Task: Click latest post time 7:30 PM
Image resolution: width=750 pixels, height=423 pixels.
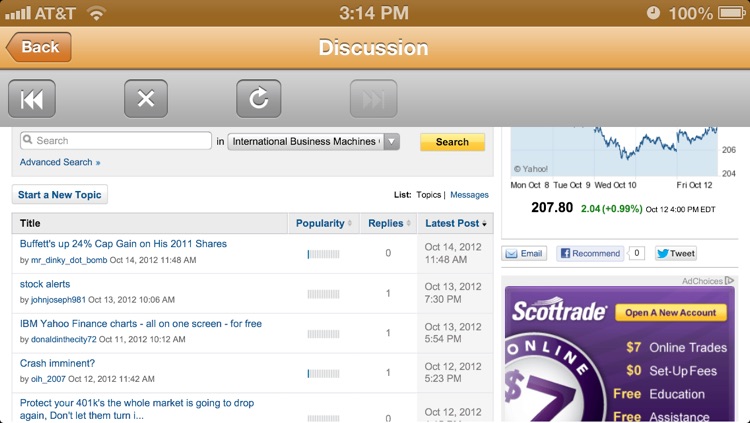Action: pyautogui.click(x=443, y=299)
